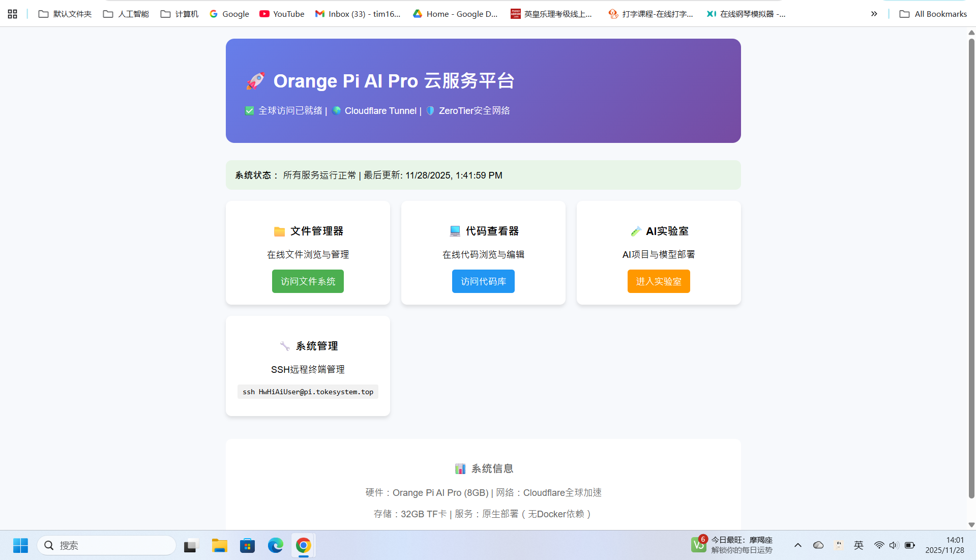Click the folder icon beside 文件管理器
976x560 pixels.
pos(279,231)
